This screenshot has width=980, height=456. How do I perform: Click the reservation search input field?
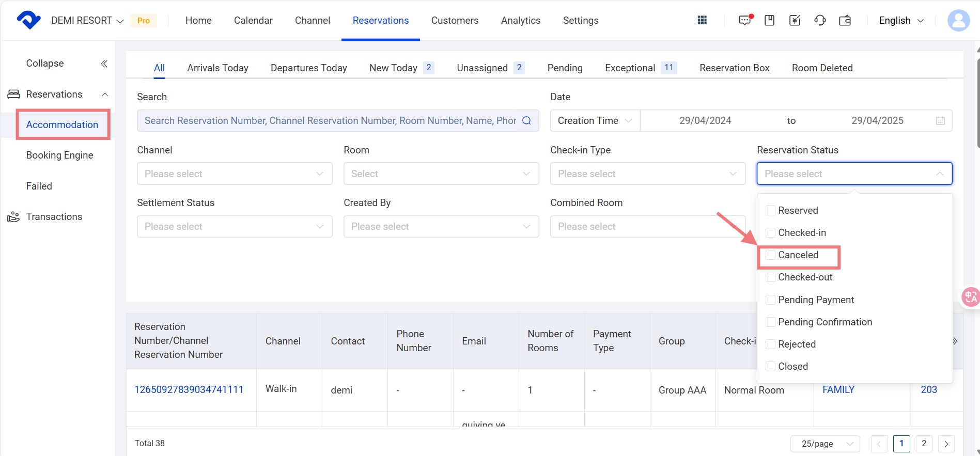330,121
